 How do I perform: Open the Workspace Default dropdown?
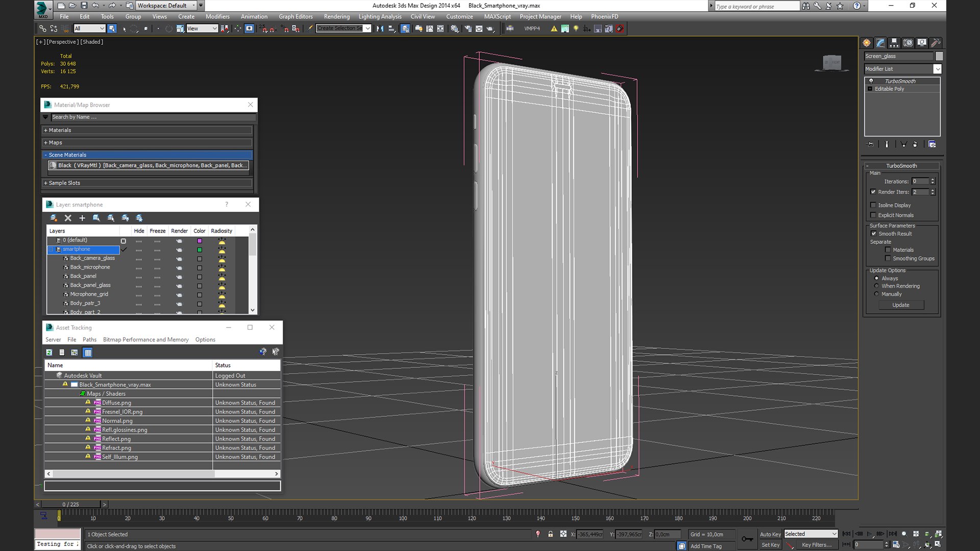[166, 6]
